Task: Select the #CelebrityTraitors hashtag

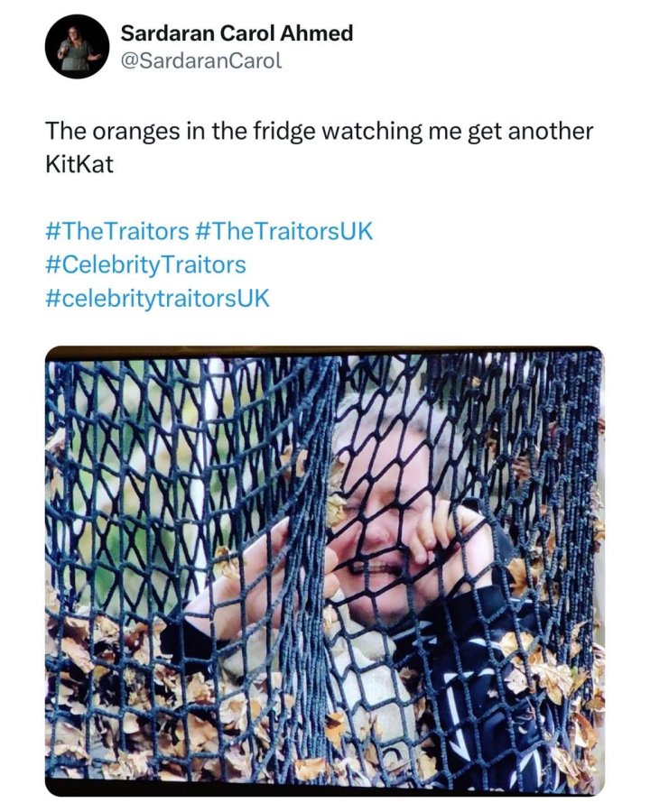Action: pos(146,264)
